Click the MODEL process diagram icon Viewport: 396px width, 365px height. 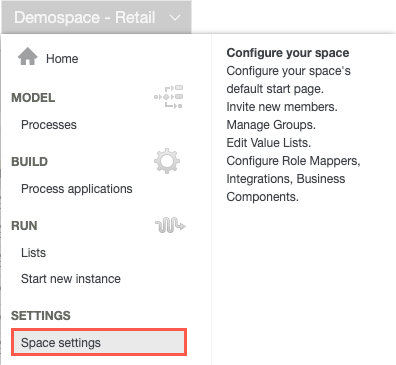(x=169, y=97)
